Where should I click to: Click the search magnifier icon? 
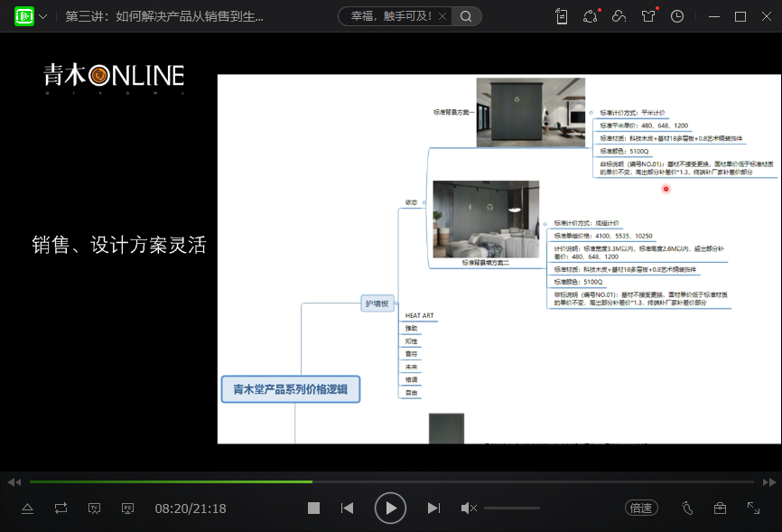tap(466, 16)
